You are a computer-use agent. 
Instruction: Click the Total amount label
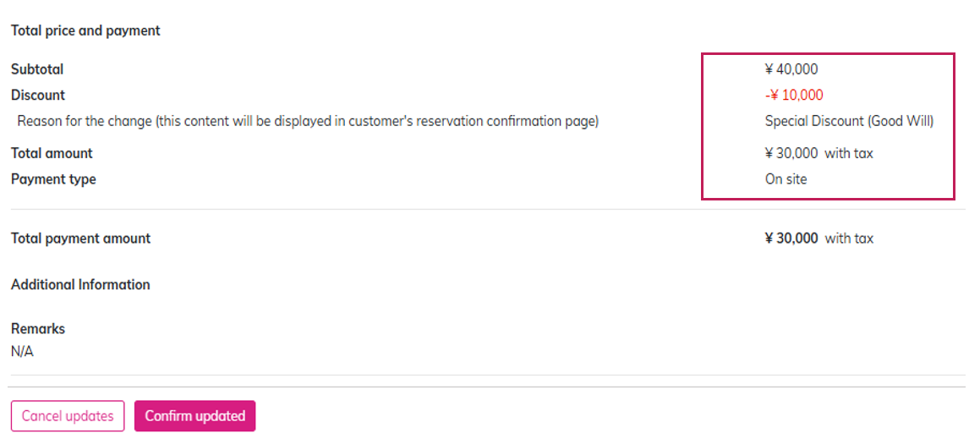point(52,153)
